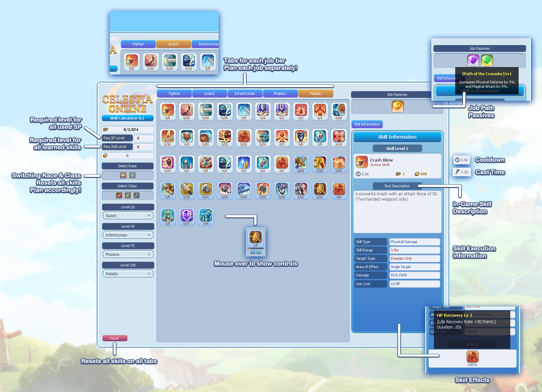The image size is (542, 392).
Task: Click the purple heart passive in Job Passives inset
Action: tap(473, 60)
